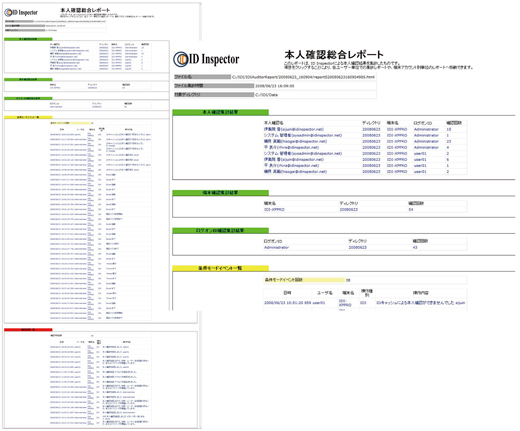Select the green 本人確認集計結果 section header
The width and height of the screenshot is (520, 431).
pyautogui.click(x=220, y=112)
